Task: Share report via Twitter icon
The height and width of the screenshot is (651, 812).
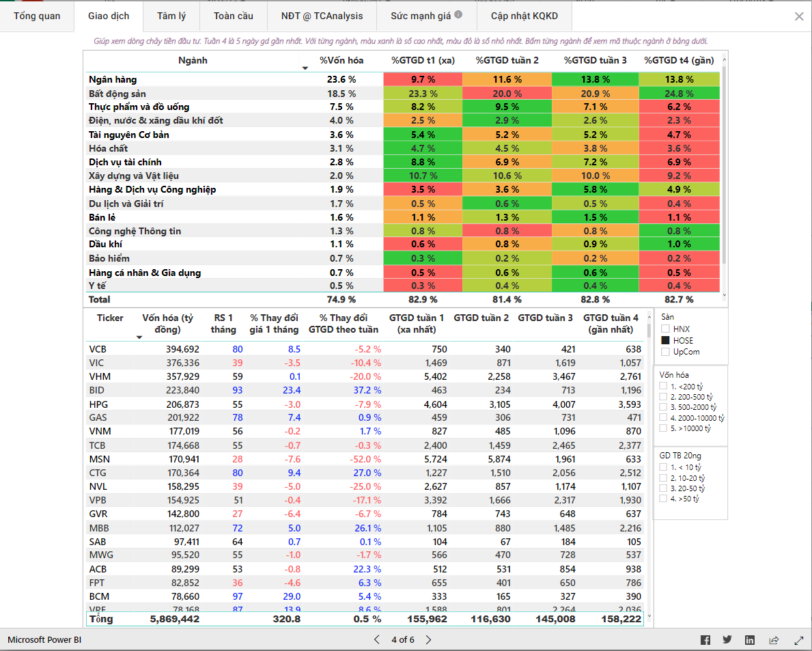Action: coord(727,640)
